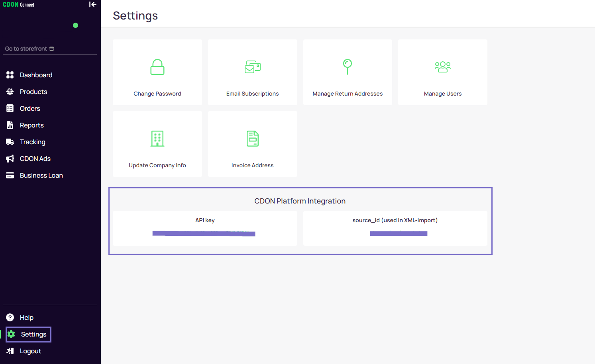The image size is (595, 364).
Task: Click the Business Loan card icon
Action: tap(10, 175)
